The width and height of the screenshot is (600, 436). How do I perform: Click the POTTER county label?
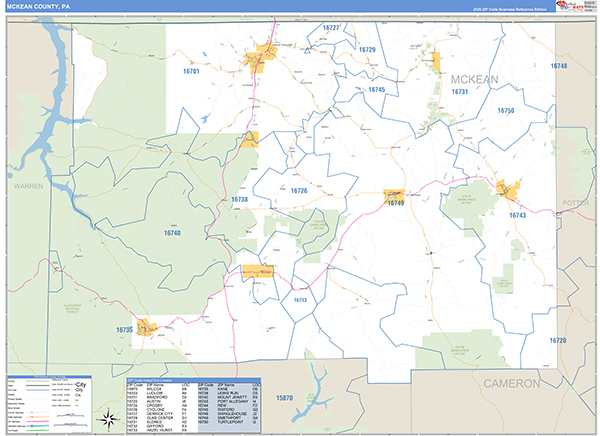coord(577,202)
